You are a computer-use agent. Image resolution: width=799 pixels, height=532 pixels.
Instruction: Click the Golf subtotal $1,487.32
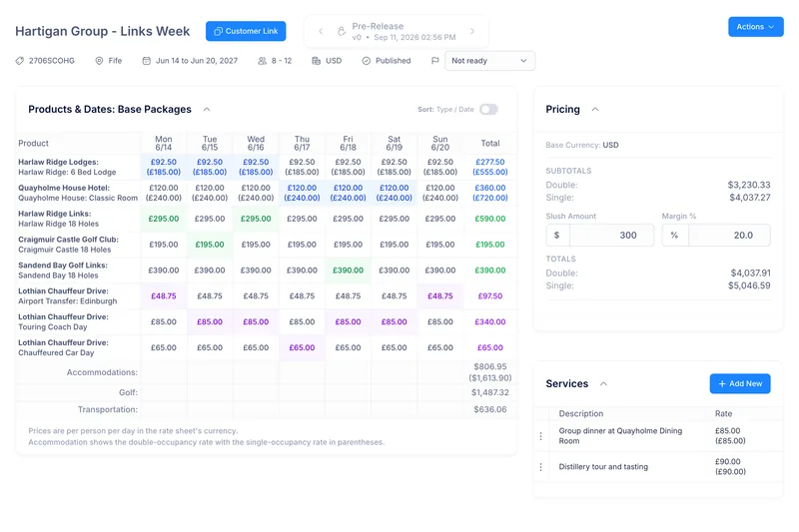[490, 392]
